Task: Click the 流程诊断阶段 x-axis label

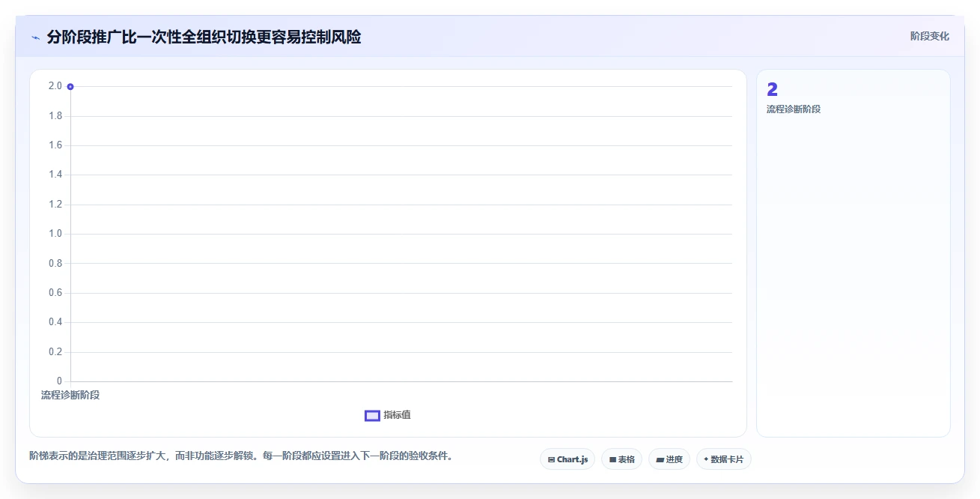Action: [70, 395]
